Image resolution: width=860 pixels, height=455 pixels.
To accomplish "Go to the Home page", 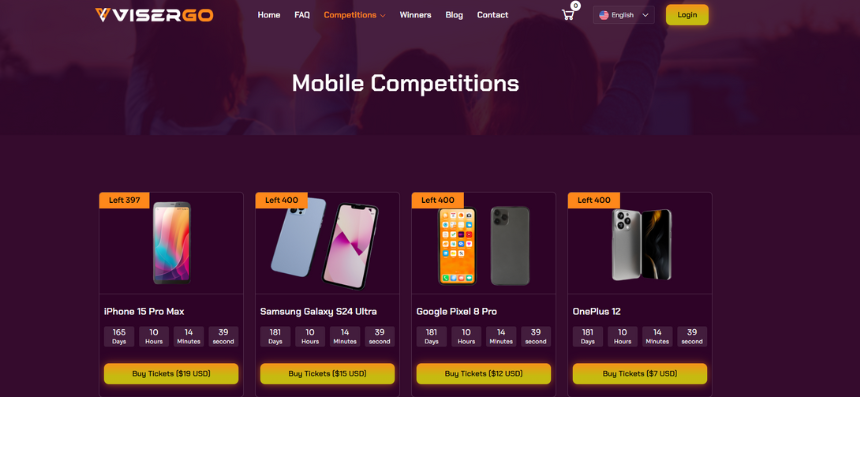I will click(x=269, y=15).
